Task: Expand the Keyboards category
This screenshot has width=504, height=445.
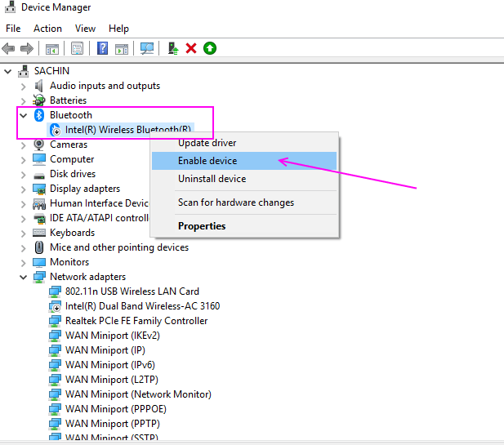Action: click(23, 234)
